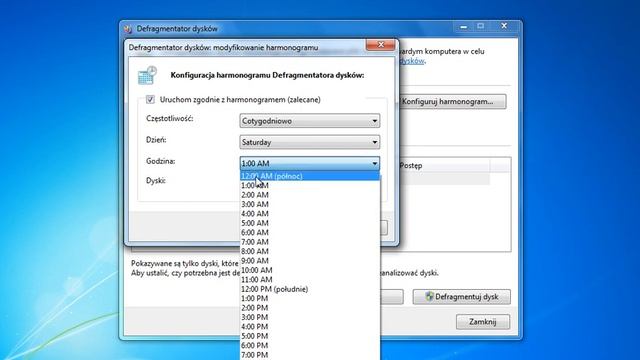This screenshot has height=360, width=640.
Task: Click the Godzina: label
Action: 160,161
